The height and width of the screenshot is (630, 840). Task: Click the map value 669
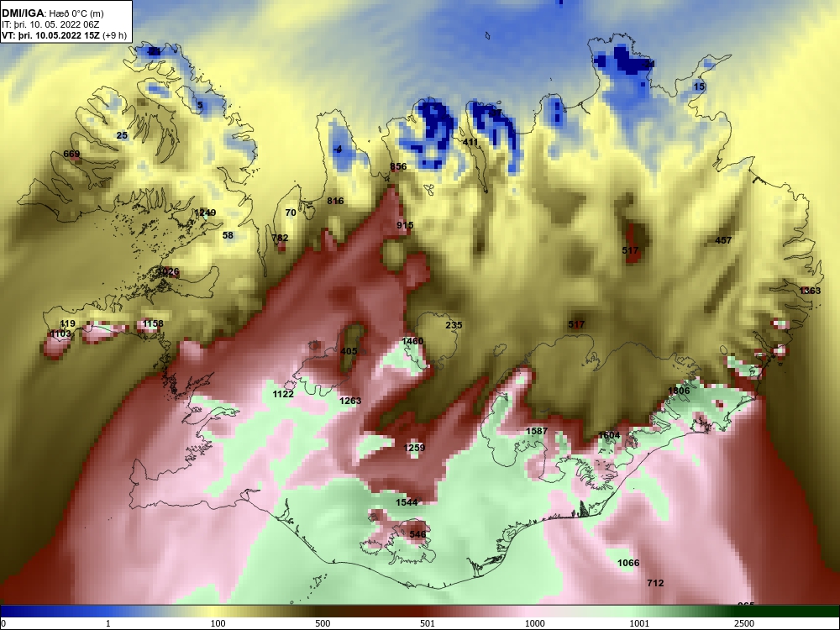(x=71, y=155)
